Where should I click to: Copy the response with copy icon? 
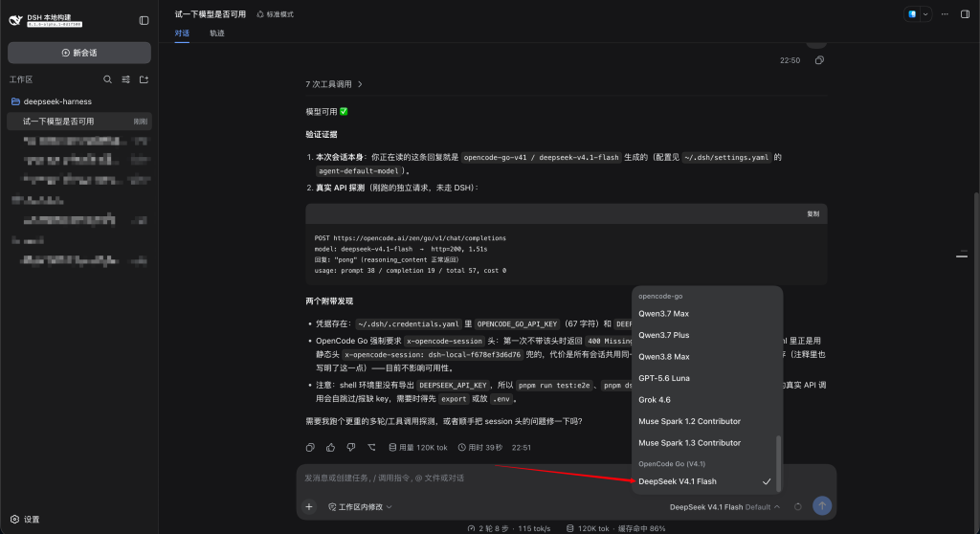point(310,447)
